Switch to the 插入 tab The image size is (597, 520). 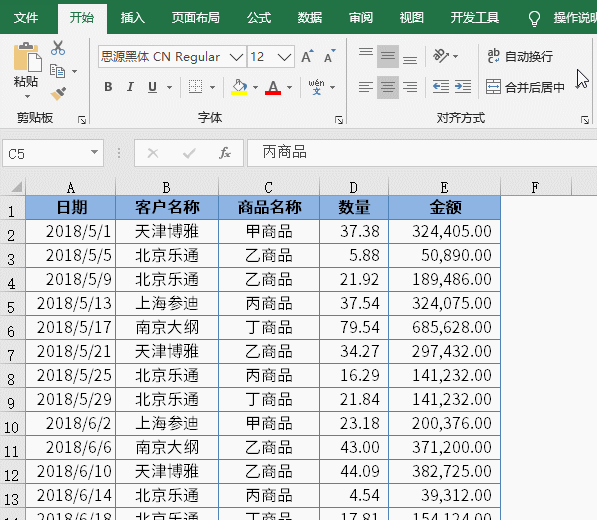(133, 18)
